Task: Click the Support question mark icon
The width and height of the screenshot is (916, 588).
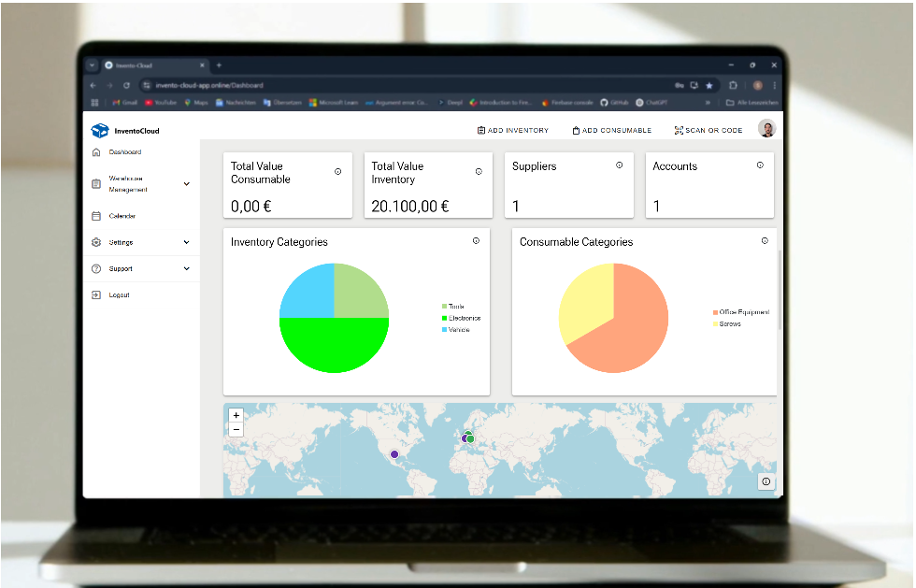Action: 96,269
